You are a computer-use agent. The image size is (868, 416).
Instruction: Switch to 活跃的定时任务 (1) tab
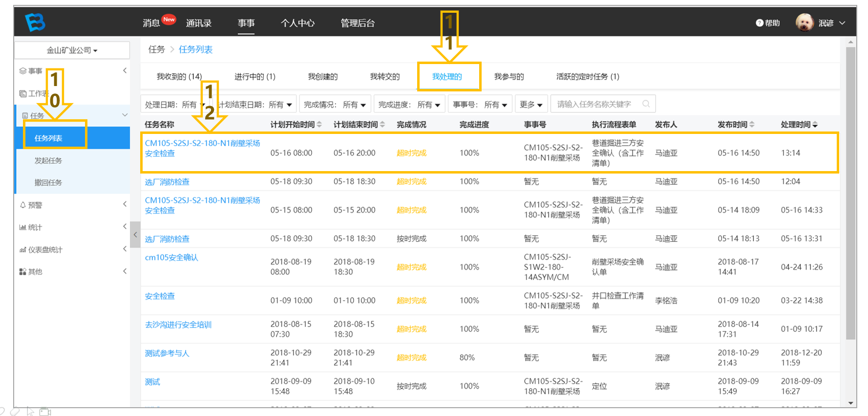[x=588, y=76]
